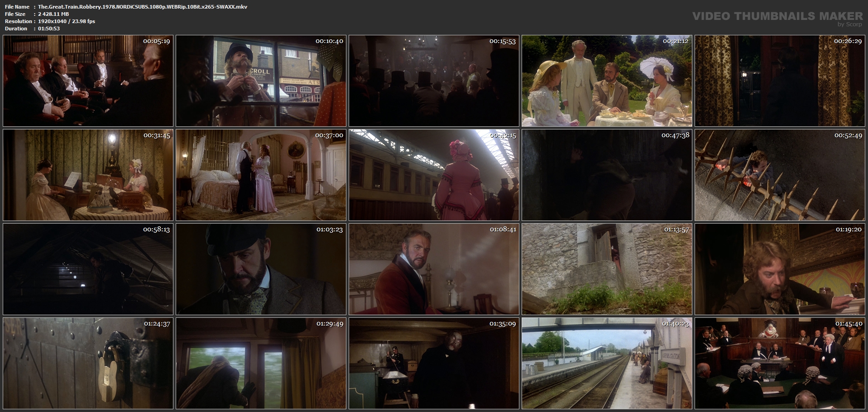This screenshot has height=412, width=868.
Task: Click the duration value 01:50:53
Action: (x=49, y=29)
